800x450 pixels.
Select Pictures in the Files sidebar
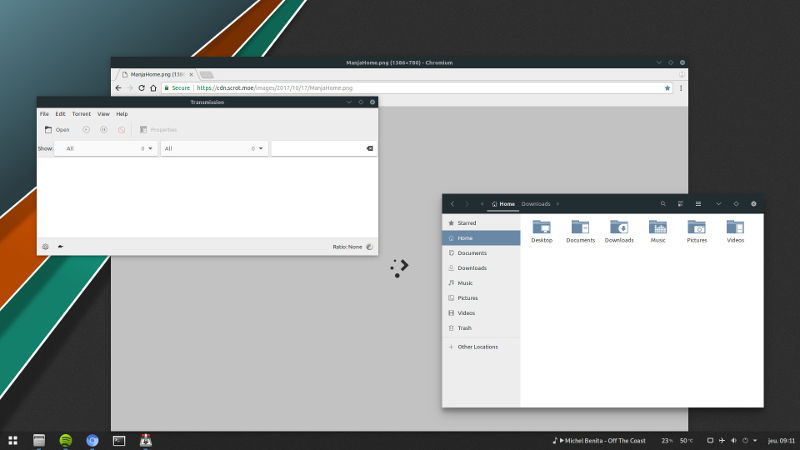point(481,298)
